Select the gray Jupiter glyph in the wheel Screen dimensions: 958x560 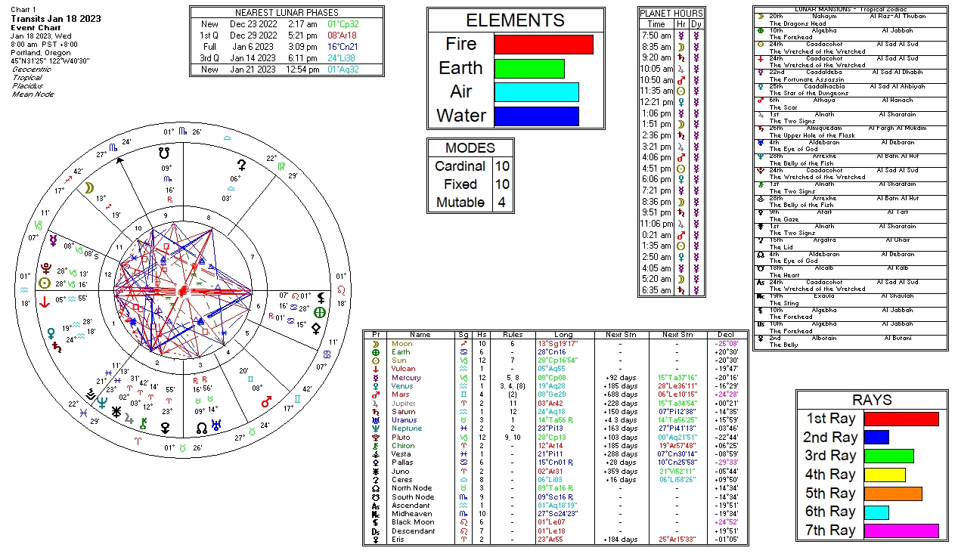[129, 418]
